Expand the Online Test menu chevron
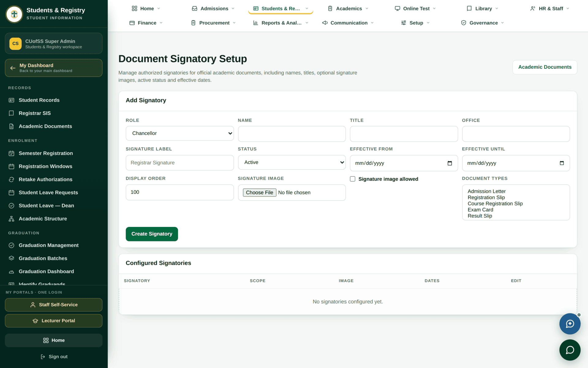 click(x=434, y=9)
